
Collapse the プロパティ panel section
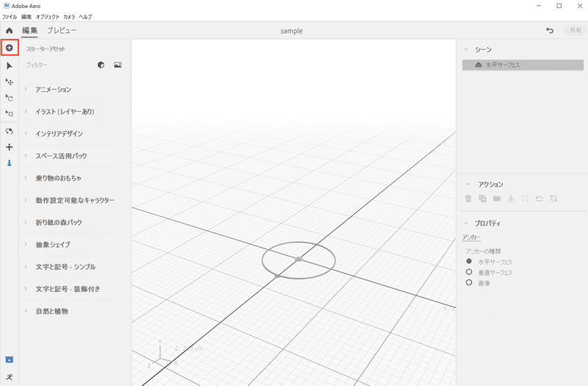[x=466, y=223]
